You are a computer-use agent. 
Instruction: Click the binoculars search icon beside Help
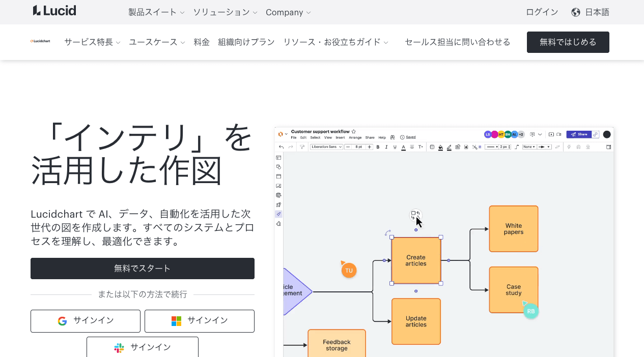(393, 137)
